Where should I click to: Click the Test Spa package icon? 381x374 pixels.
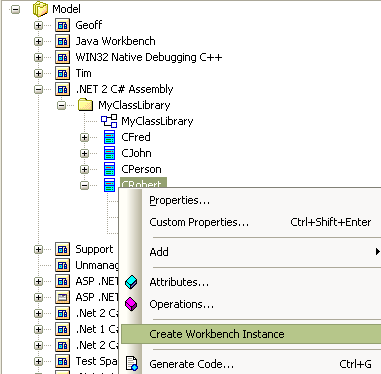point(62,361)
